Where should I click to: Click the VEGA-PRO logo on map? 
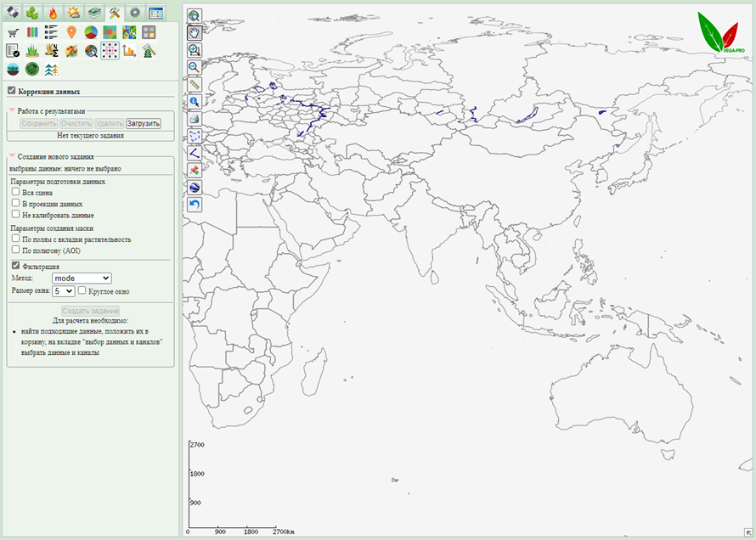[717, 32]
